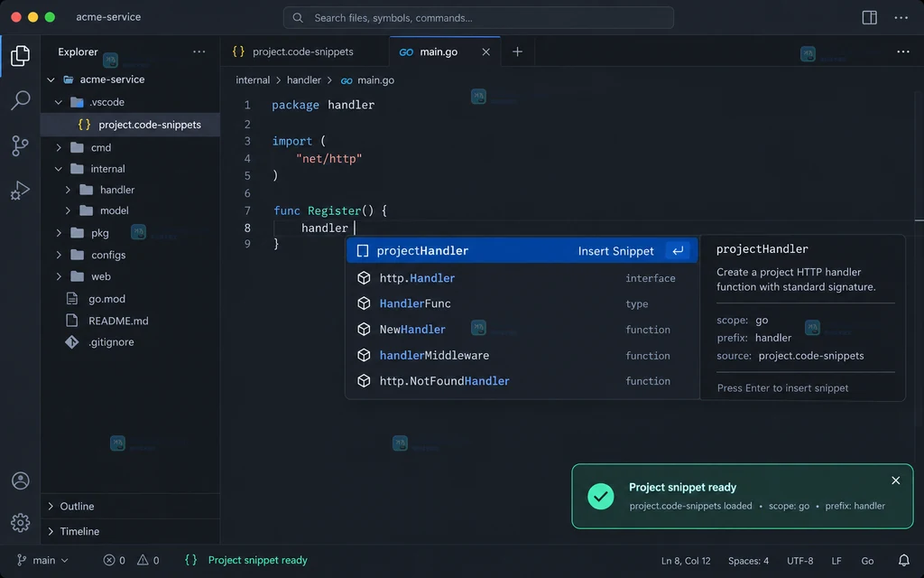Click the warnings count icon in status bar

tap(143, 560)
